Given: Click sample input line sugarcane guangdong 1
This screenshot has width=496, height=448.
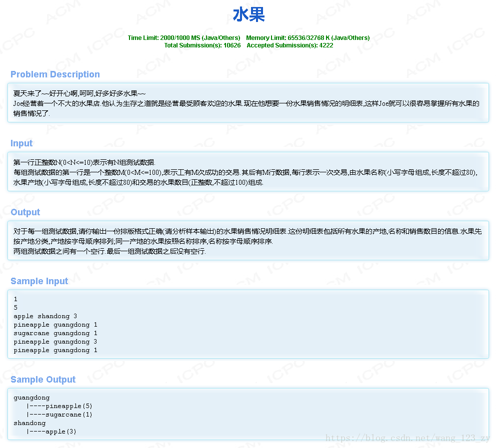Looking at the screenshot, I should click(x=55, y=333).
